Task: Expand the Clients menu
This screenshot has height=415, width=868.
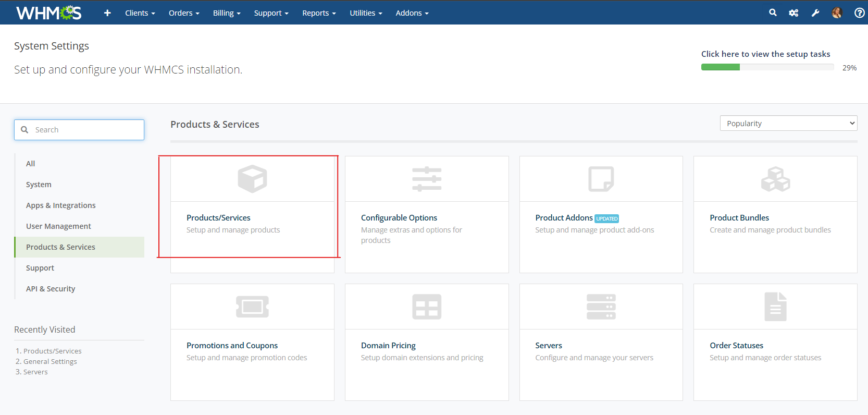Action: pyautogui.click(x=140, y=13)
